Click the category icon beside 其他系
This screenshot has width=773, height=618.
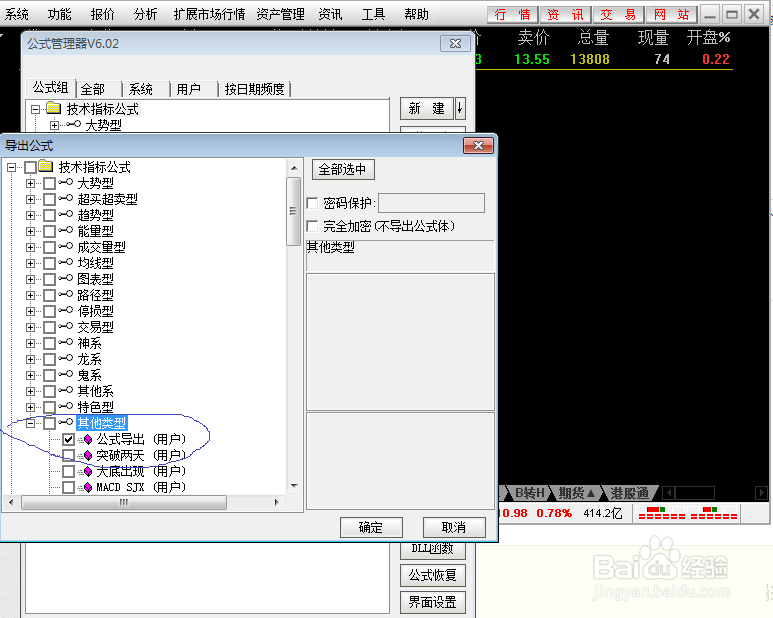coord(66,391)
